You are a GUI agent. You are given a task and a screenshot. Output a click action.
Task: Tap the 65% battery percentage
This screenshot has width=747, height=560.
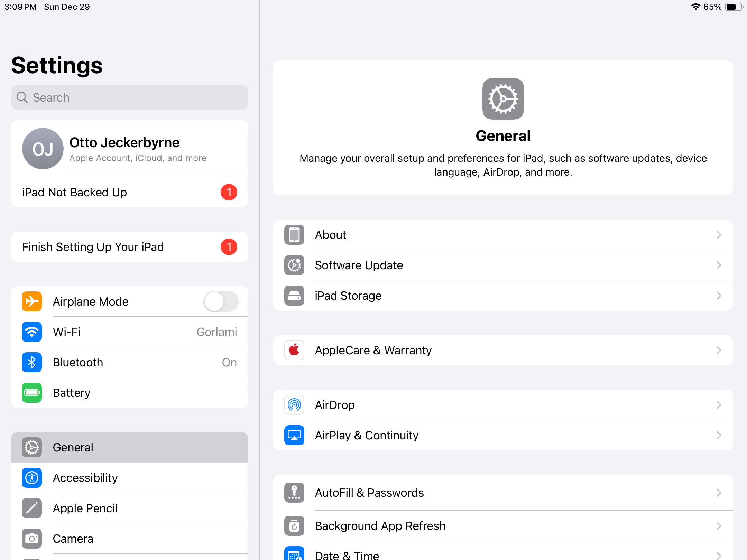(712, 7)
